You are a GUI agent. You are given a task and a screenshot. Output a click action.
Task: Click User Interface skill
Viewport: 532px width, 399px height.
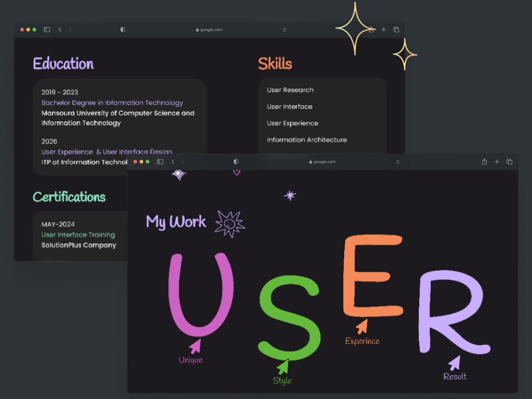click(290, 106)
